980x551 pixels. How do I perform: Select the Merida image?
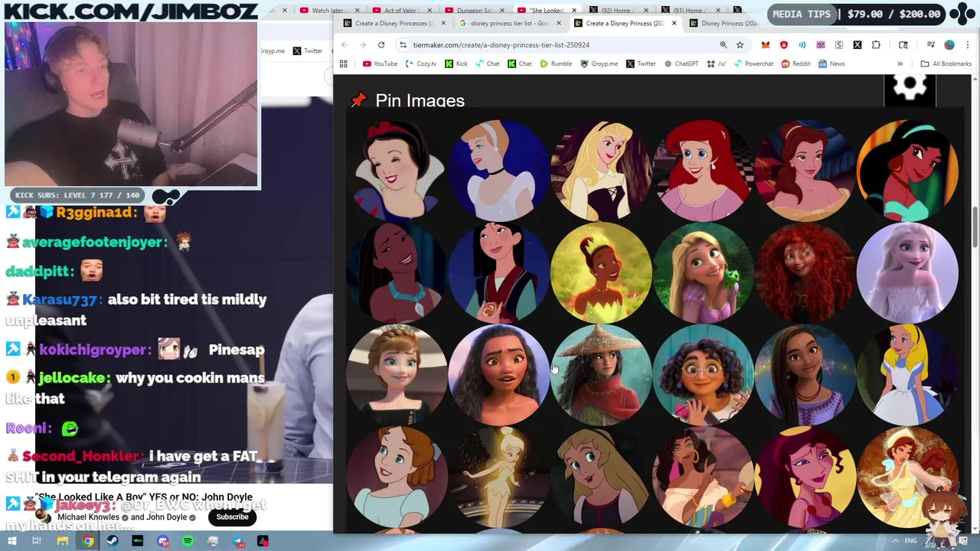[x=805, y=272]
